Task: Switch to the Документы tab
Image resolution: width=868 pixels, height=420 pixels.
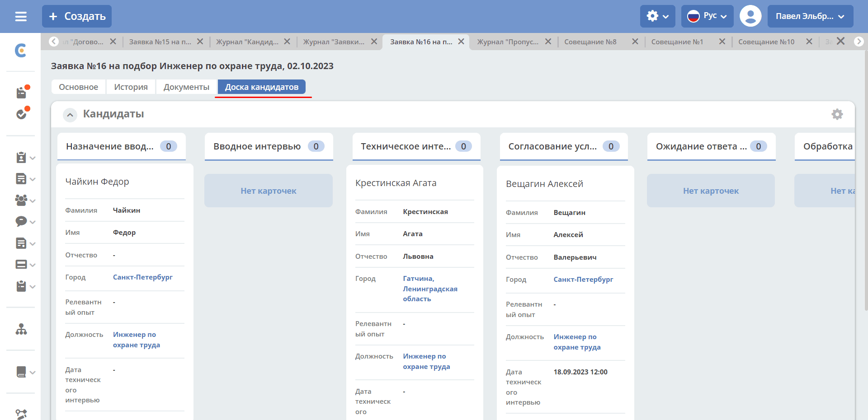Action: pos(186,87)
